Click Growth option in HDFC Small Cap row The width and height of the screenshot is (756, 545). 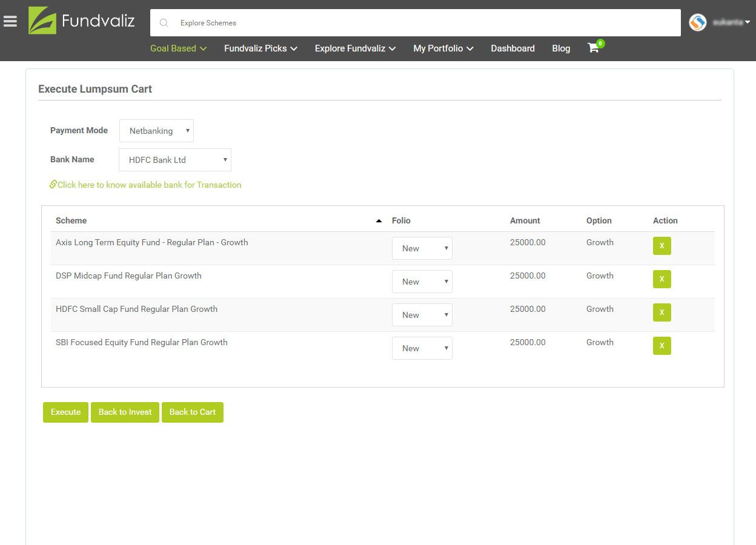click(600, 309)
